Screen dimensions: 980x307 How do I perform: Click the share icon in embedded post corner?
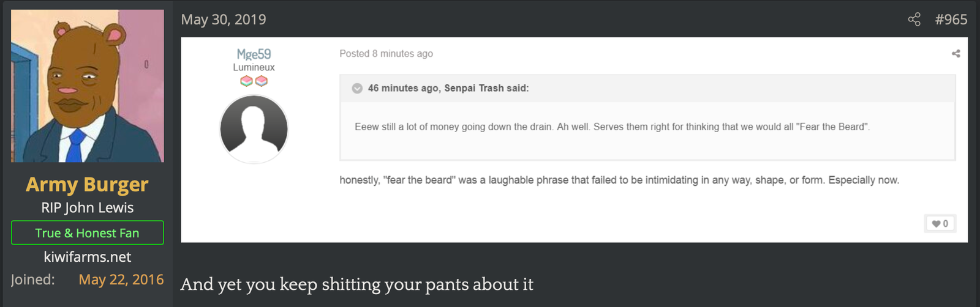click(956, 54)
